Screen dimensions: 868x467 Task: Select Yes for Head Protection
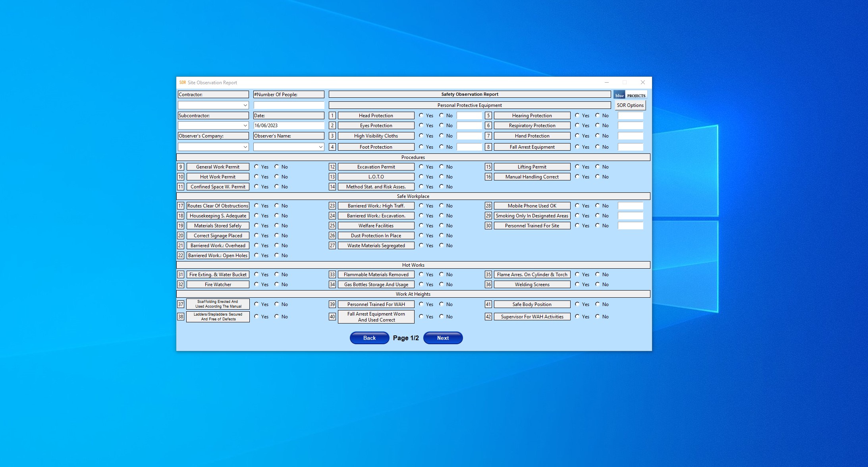421,115
